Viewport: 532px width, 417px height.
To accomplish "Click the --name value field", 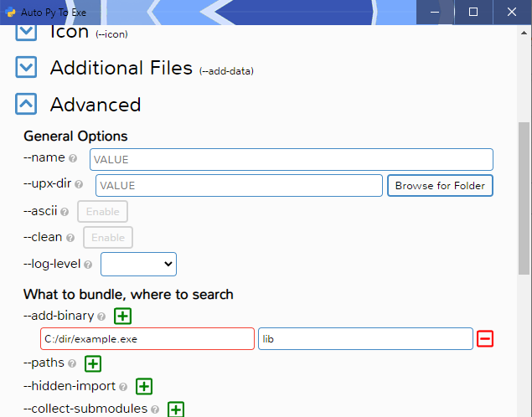I will click(x=291, y=159).
